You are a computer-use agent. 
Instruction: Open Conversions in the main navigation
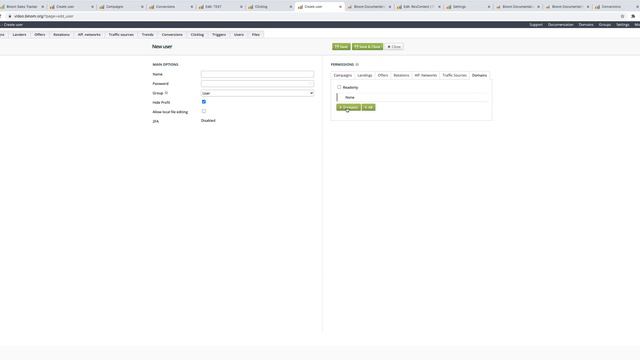172,35
